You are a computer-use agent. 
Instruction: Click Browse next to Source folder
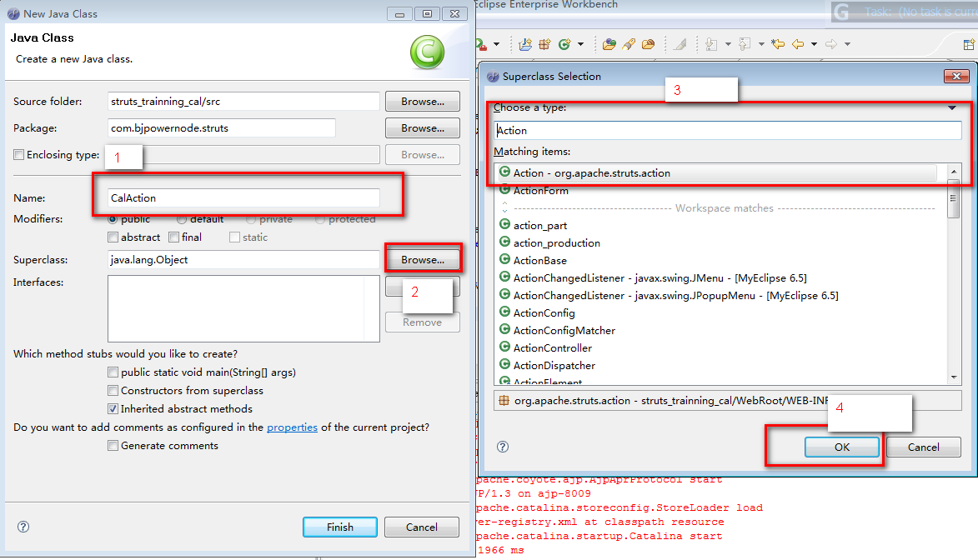tap(422, 102)
